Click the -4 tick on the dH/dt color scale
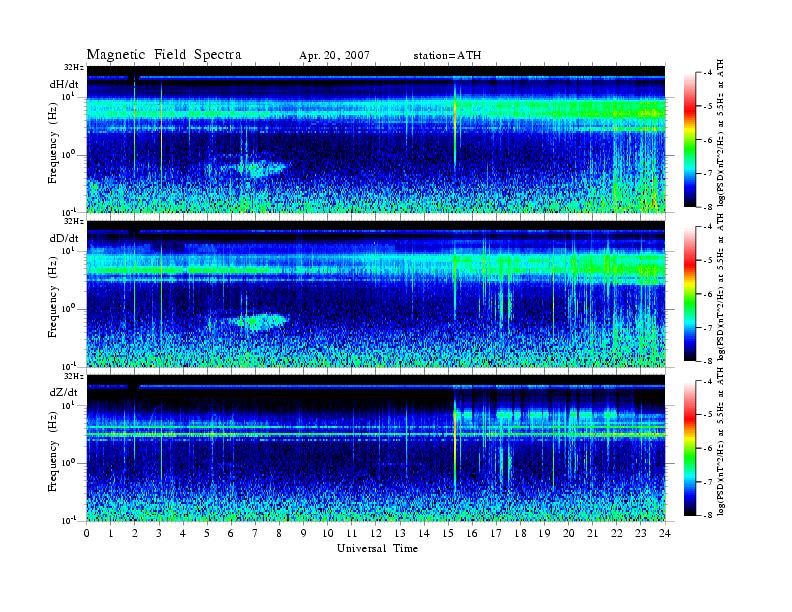Image resolution: width=792 pixels, height=612 pixels. click(x=708, y=73)
